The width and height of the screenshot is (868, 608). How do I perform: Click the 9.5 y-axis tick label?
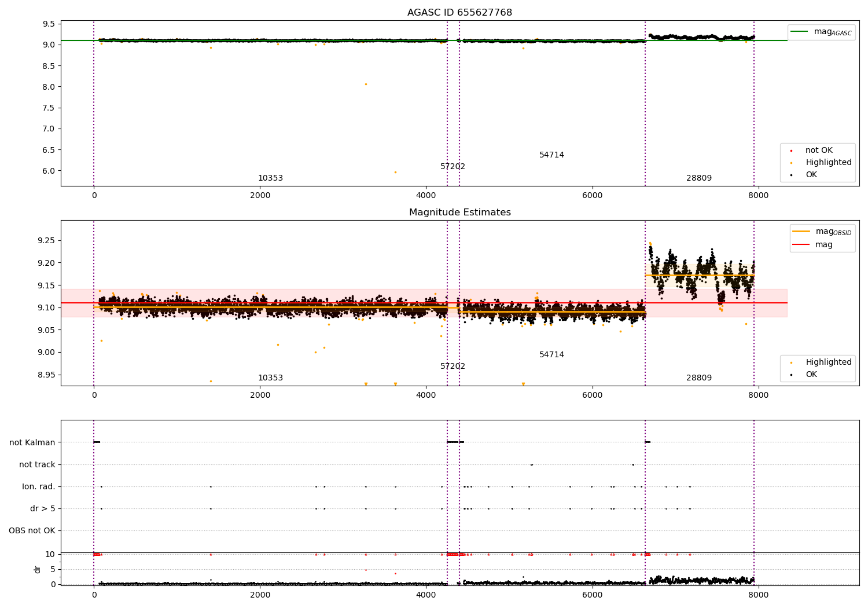pyautogui.click(x=49, y=24)
